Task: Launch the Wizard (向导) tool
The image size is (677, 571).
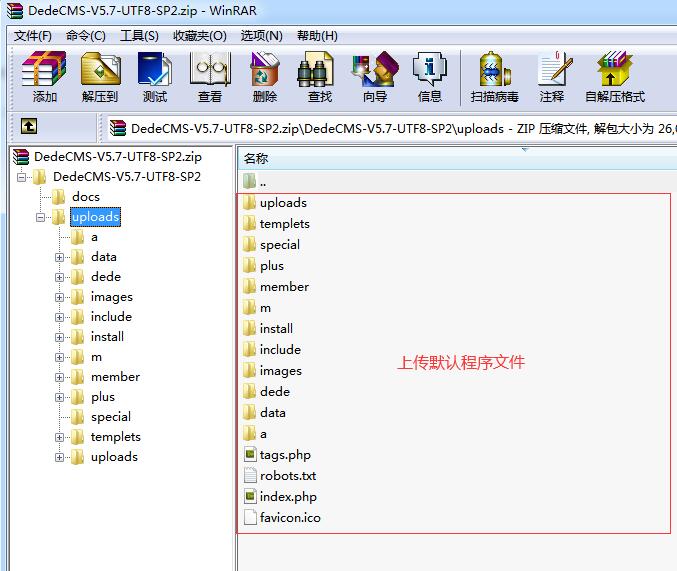Action: pos(375,77)
